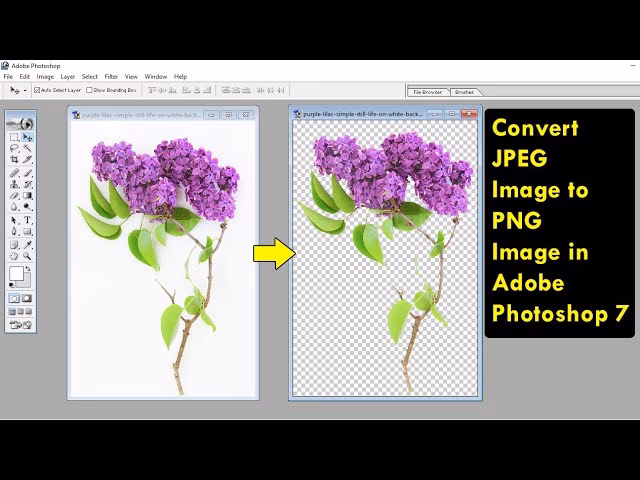The width and height of the screenshot is (640, 480).
Task: Reset to default foreground and background colors
Action: pos(11,284)
